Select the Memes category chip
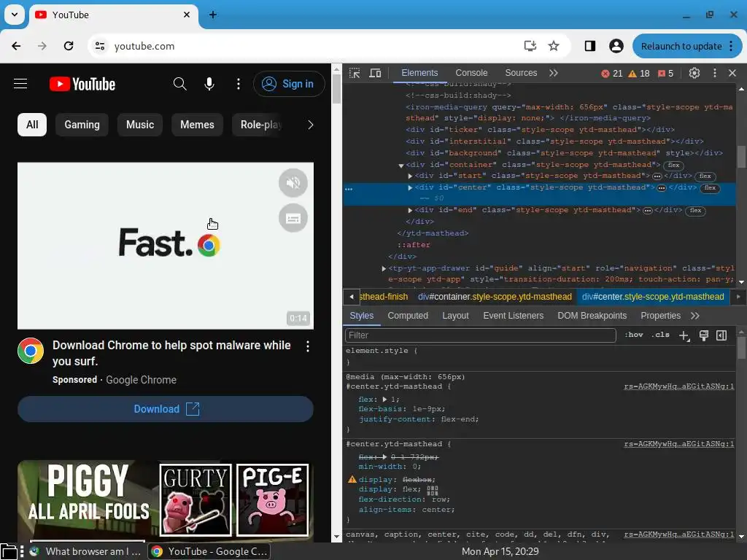Image resolution: width=747 pixels, height=560 pixels. tap(197, 125)
